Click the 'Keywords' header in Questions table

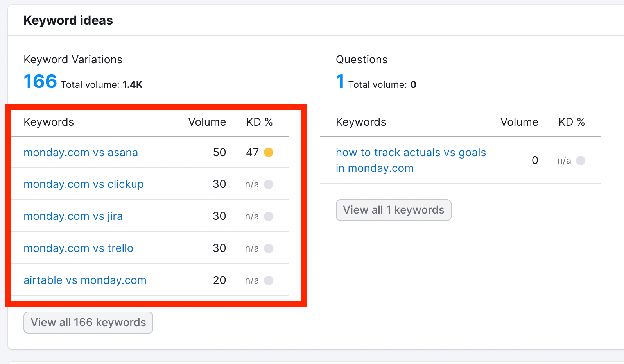[361, 122]
